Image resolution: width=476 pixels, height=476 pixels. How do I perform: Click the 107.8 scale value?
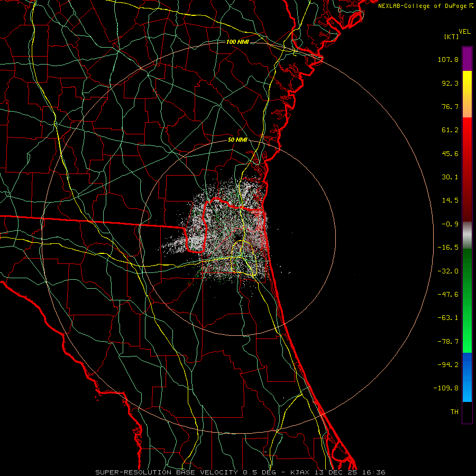click(448, 59)
